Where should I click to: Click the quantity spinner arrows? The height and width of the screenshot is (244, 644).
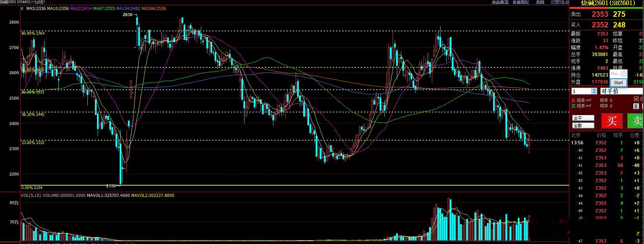[x=594, y=91]
